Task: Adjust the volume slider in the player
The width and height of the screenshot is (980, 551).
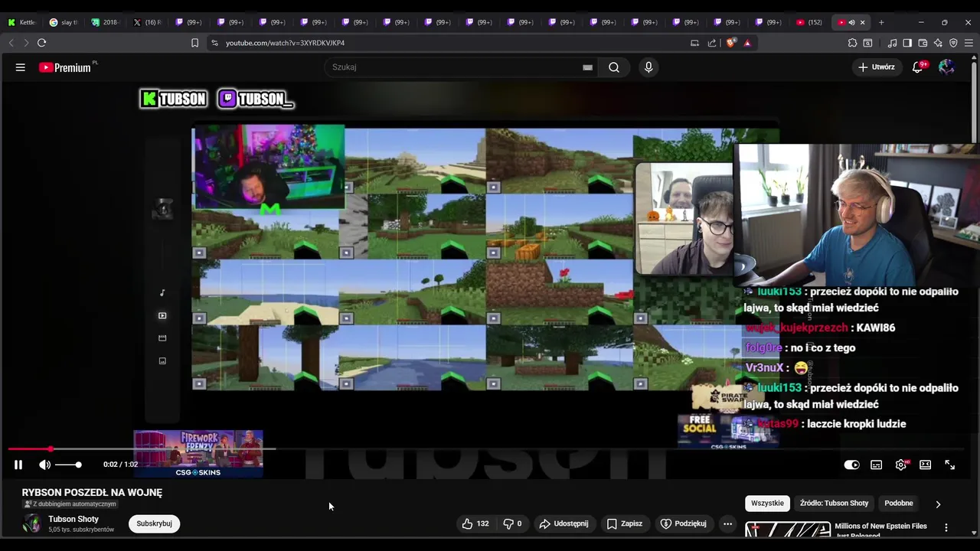Action: [68, 465]
